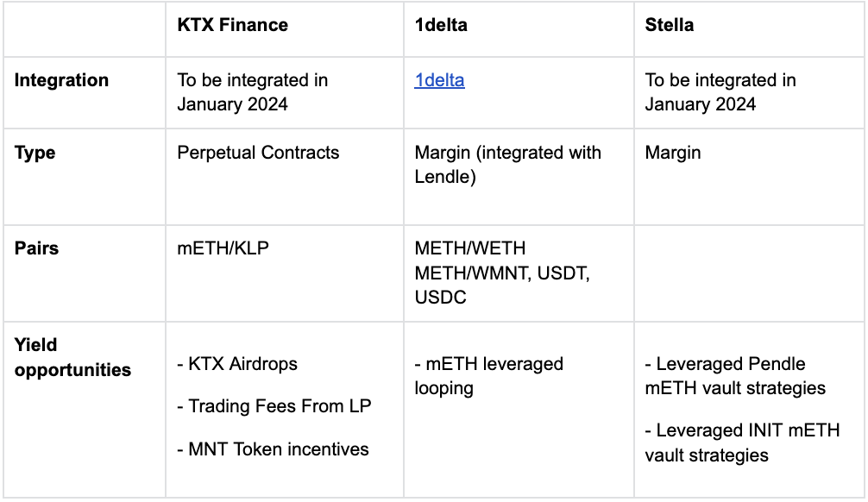
Task: Select the Integration row label
Action: pos(61,80)
